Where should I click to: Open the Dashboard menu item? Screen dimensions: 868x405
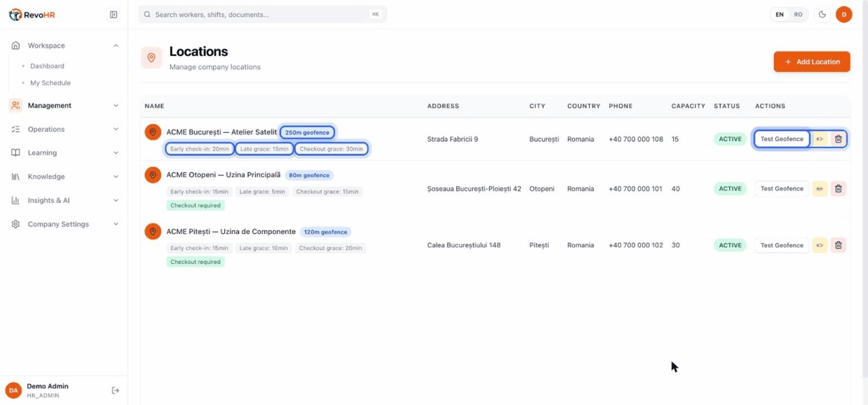point(47,66)
